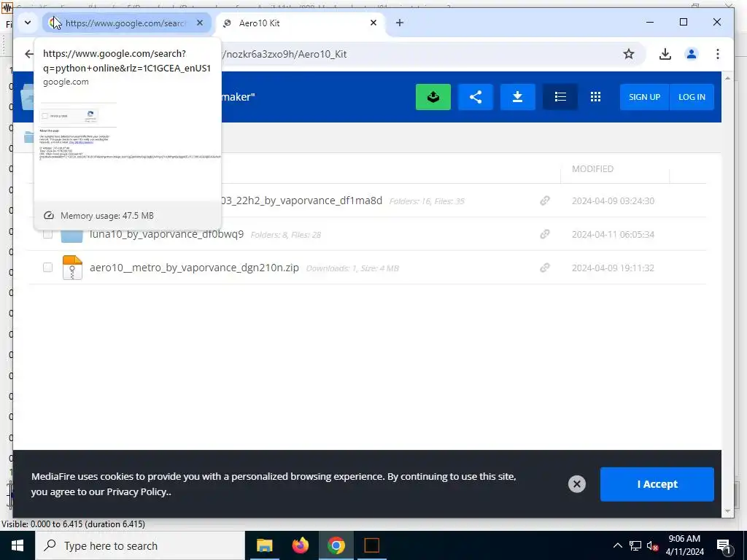Open the notification center icon
The width and height of the screenshot is (747, 560).
724,545
